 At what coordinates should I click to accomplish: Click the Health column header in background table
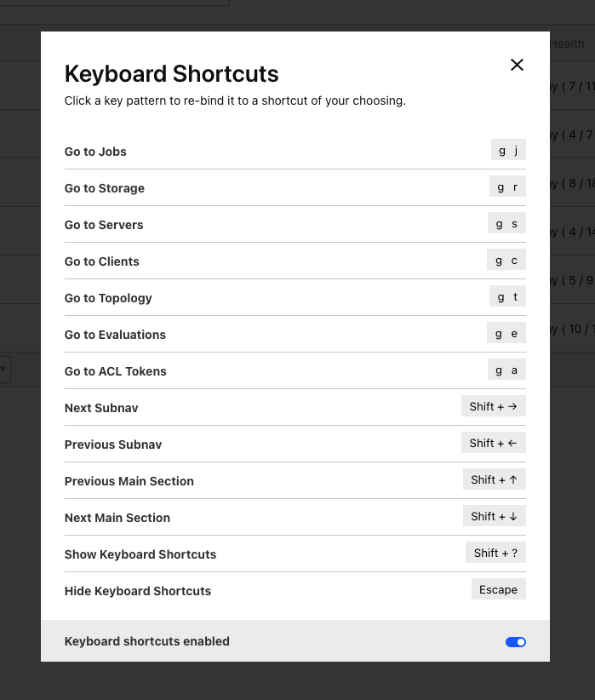[x=567, y=43]
